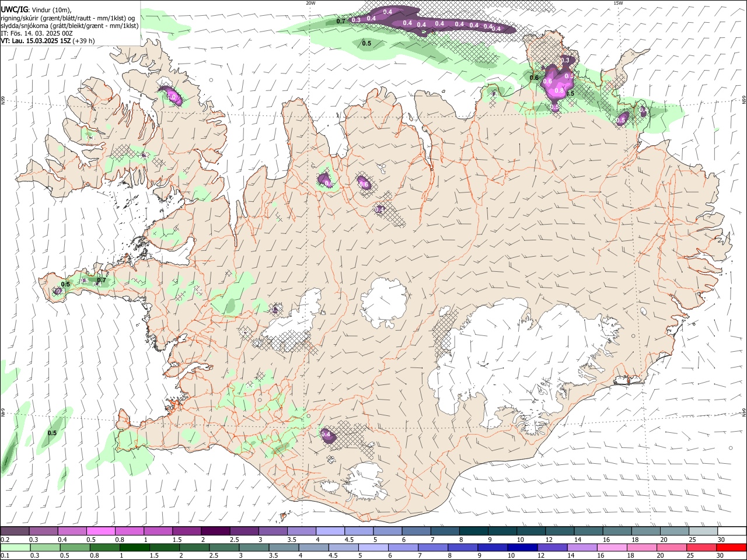Image resolution: width=747 pixels, height=560 pixels.
Task: Choose the violet 12 rain legend swatch
Action: [x=553, y=548]
